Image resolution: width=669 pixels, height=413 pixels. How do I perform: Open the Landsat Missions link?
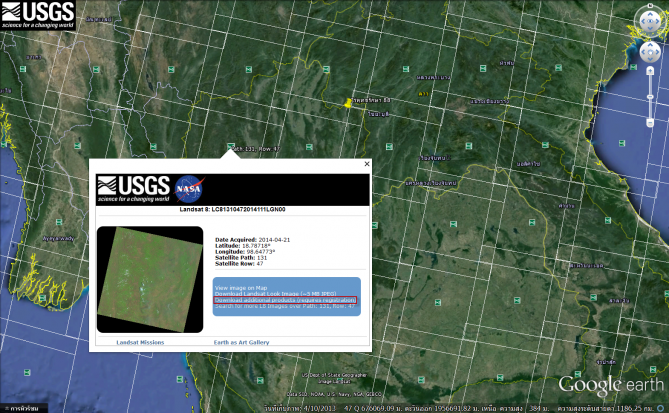point(140,342)
